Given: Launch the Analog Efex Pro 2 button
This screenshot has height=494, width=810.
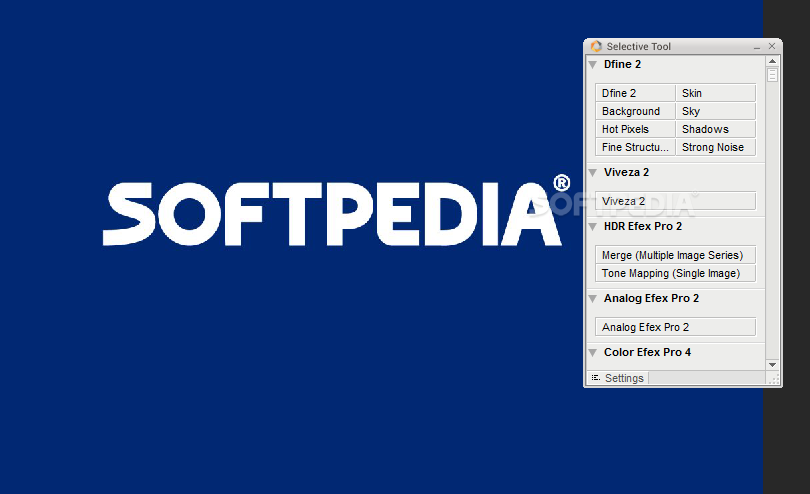Looking at the screenshot, I should (676, 327).
